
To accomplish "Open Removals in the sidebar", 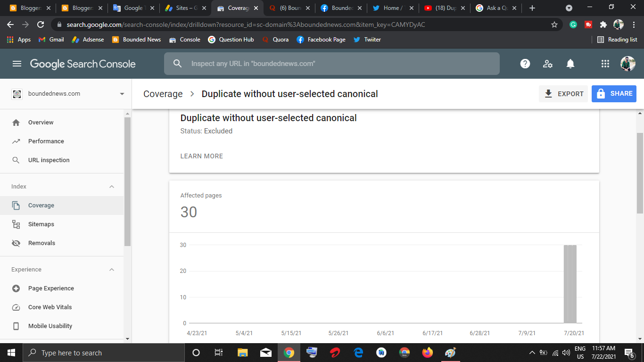I will [42, 243].
